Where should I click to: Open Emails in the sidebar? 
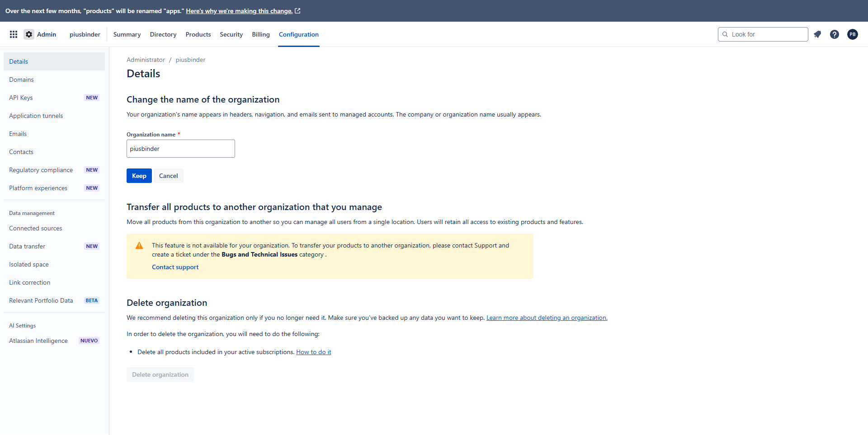click(x=54, y=134)
